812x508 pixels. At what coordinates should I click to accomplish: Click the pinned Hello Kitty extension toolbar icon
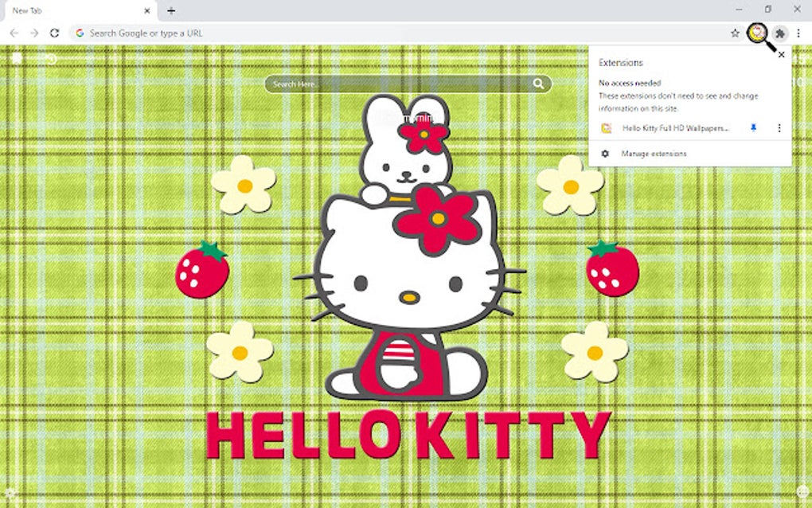[757, 33]
